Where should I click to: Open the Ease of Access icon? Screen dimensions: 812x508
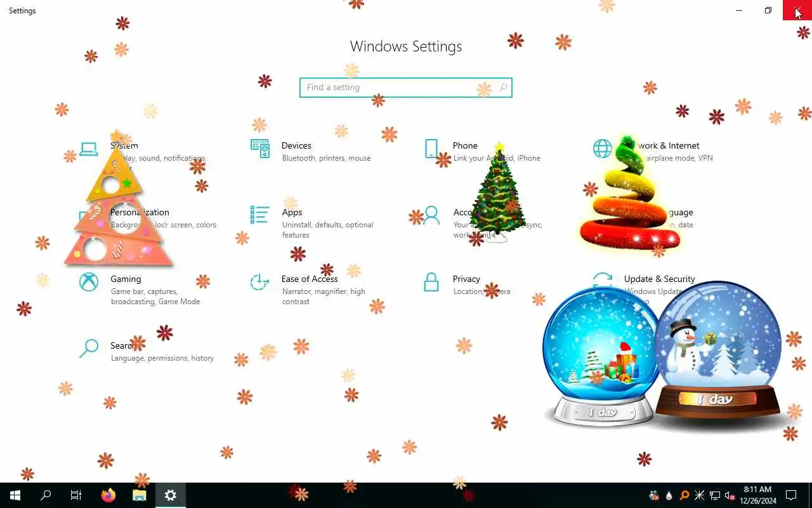(x=260, y=282)
